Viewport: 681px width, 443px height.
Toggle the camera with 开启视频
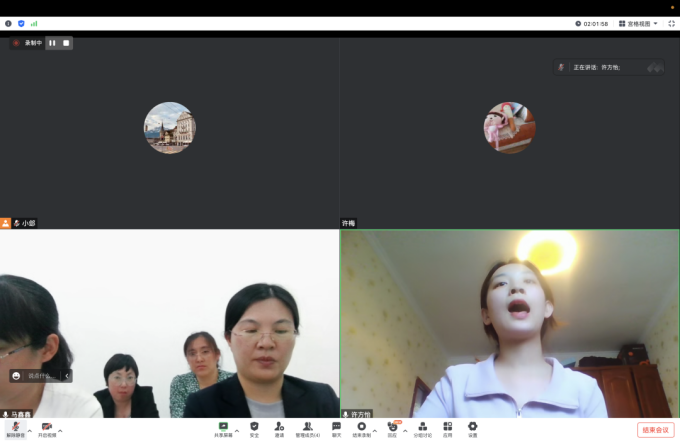coord(46,428)
